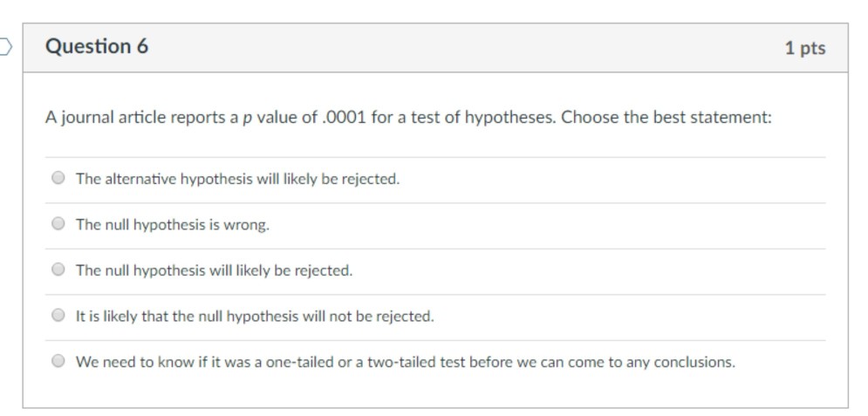Click the italic 'p' in the question

click(x=248, y=118)
